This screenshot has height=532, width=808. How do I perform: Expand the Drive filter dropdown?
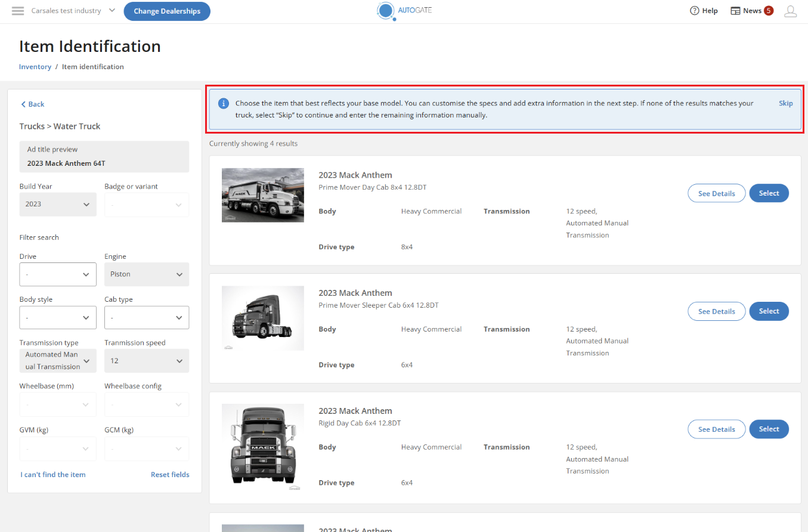(x=58, y=274)
